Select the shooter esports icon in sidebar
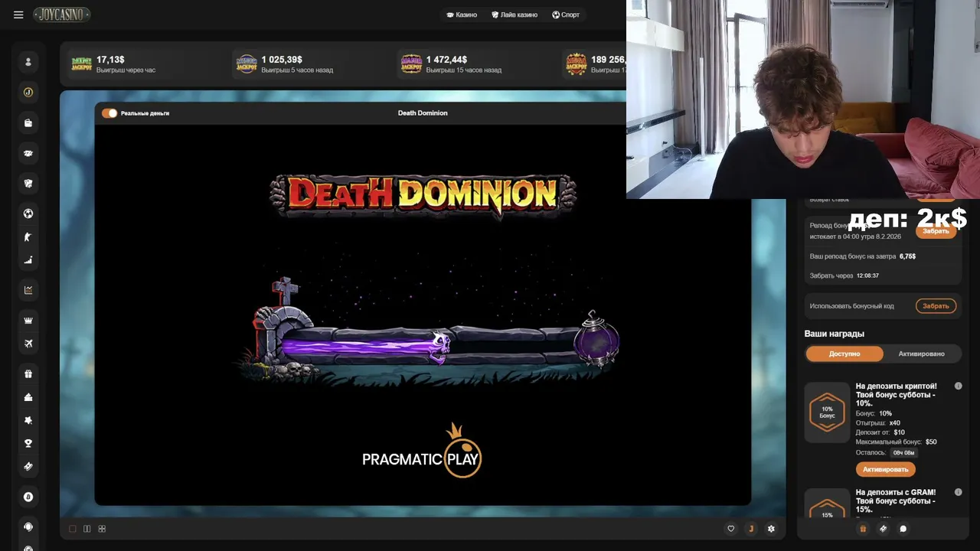This screenshot has width=980, height=551. 28,237
